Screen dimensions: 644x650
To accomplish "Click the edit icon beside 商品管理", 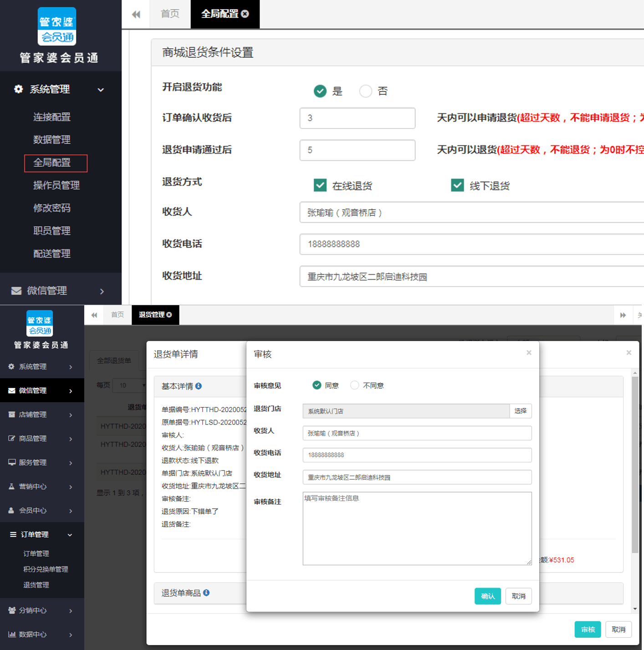I will [x=12, y=438].
